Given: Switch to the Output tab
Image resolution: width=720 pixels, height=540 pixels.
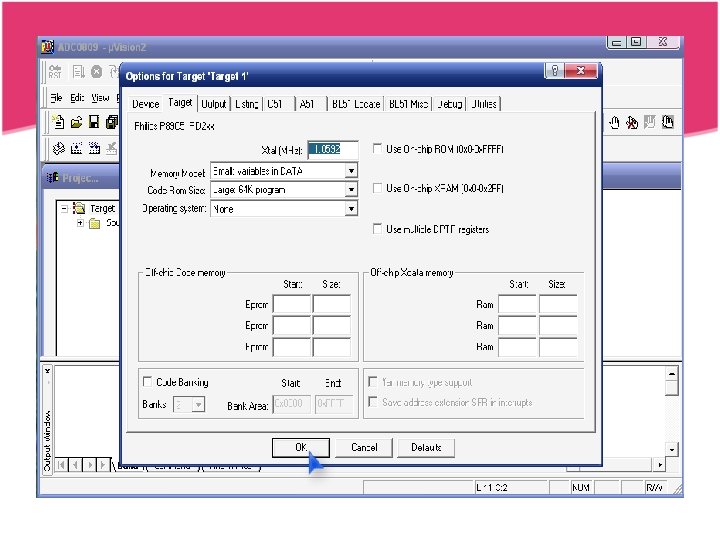Looking at the screenshot, I should [x=214, y=104].
